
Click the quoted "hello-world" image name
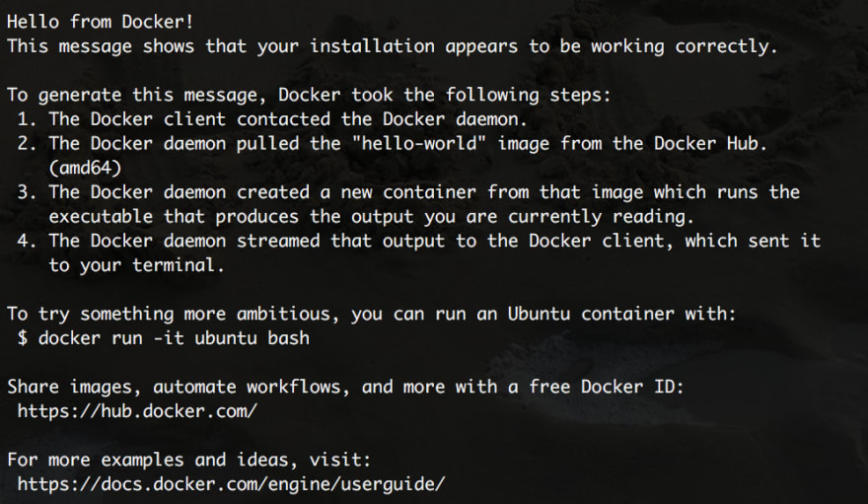(x=419, y=143)
